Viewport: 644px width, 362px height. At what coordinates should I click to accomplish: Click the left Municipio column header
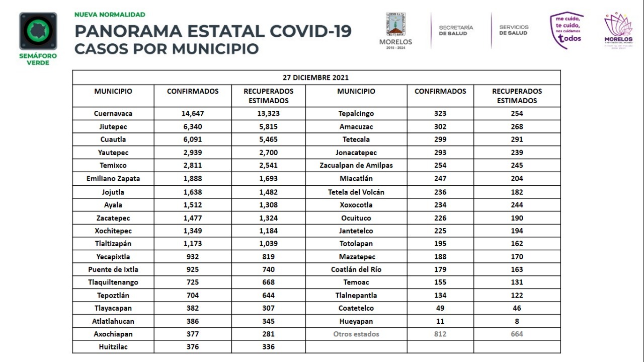(x=113, y=92)
